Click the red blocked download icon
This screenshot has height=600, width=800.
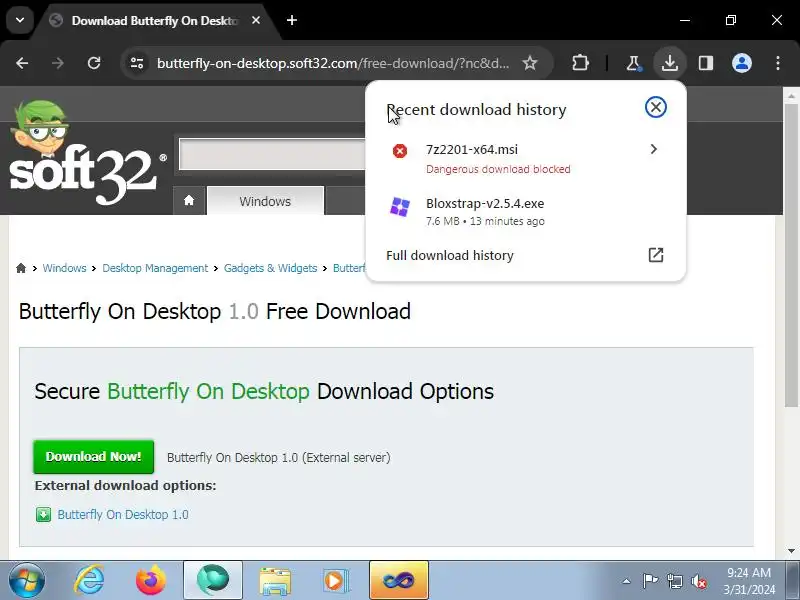coord(400,151)
